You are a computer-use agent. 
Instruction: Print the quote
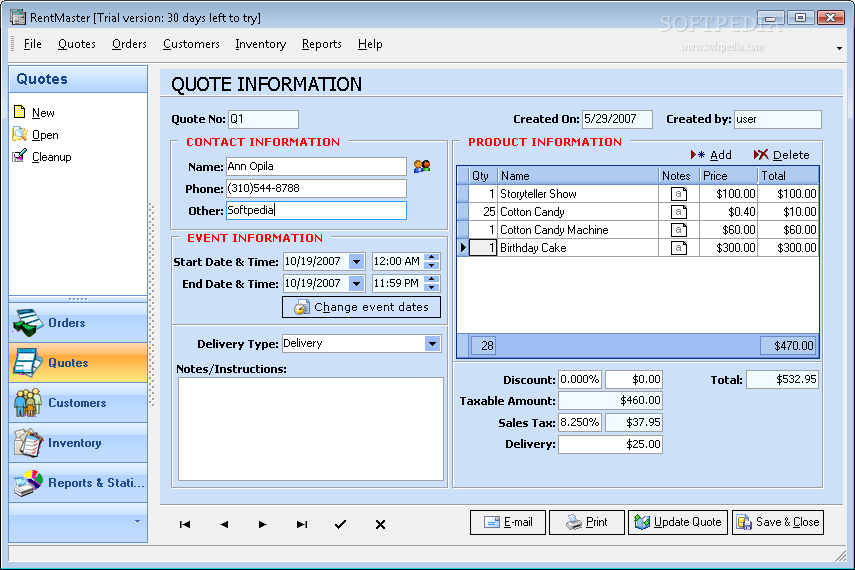pos(587,523)
